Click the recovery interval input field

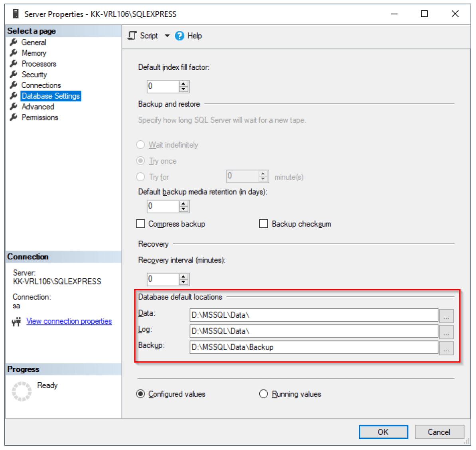point(163,280)
